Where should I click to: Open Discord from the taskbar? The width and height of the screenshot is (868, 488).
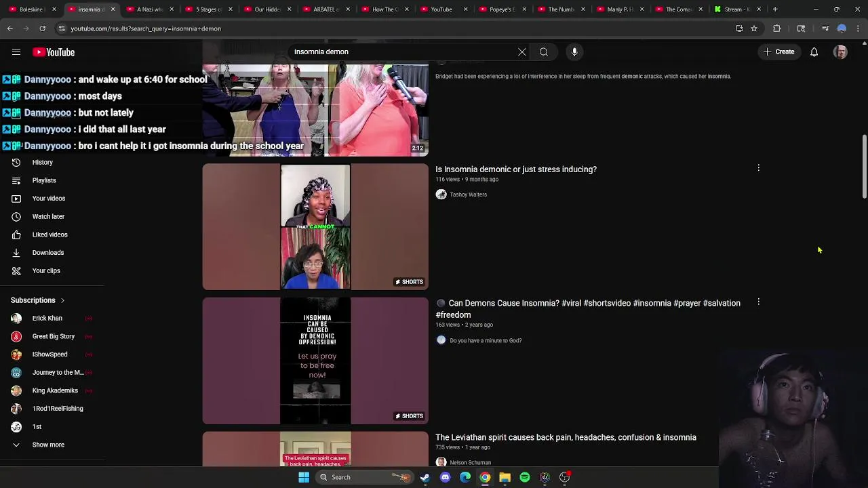pyautogui.click(x=445, y=477)
